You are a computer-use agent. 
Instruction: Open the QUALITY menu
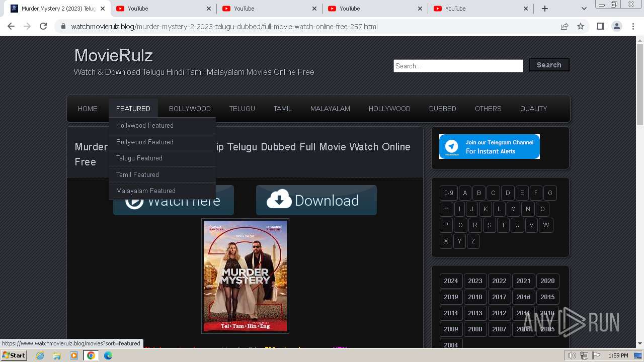tap(533, 109)
